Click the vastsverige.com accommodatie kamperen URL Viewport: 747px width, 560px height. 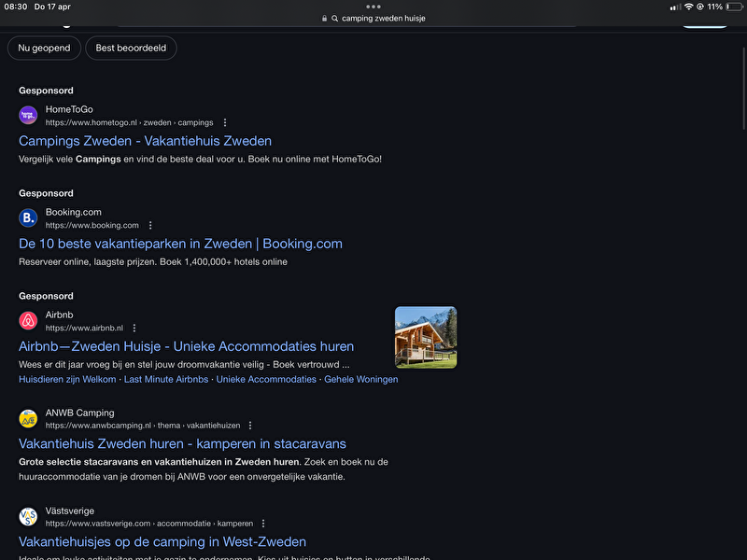[x=149, y=524]
